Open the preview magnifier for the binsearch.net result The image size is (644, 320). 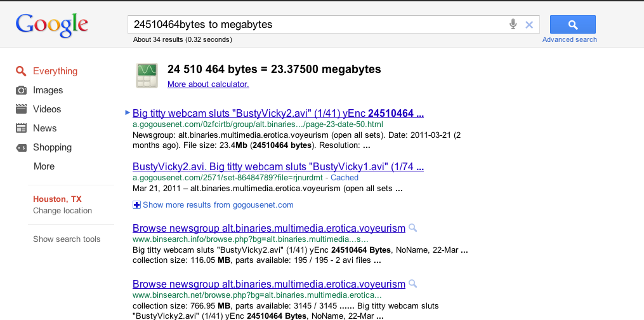coord(412,284)
